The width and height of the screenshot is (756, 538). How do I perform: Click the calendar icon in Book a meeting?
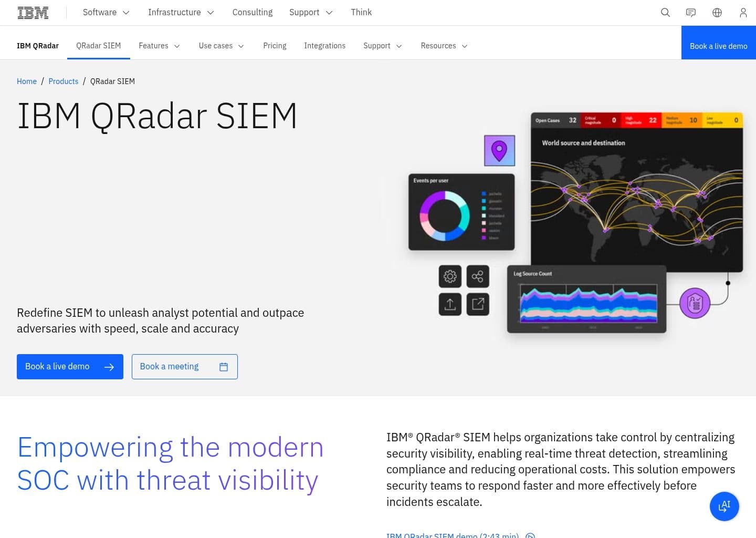point(224,367)
